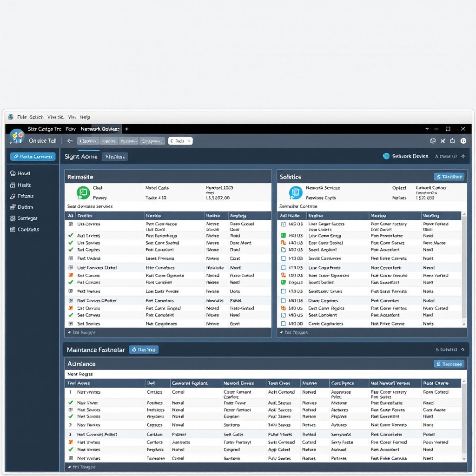Screen dimensions: 476x476
Task: Click the Cinqpare toolbar button
Action: pos(152,141)
